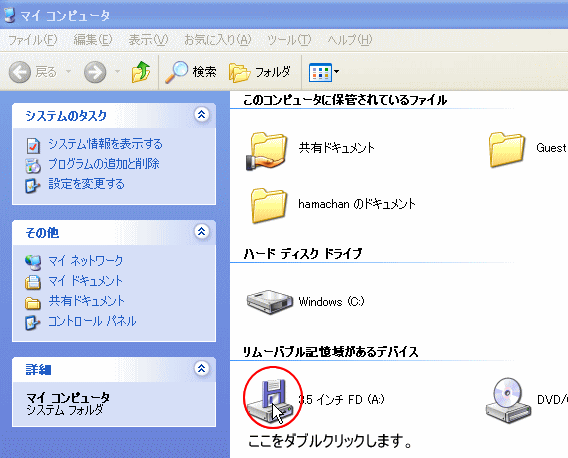
Task: Click プログラムの追加と削除 link
Action: tap(104, 164)
